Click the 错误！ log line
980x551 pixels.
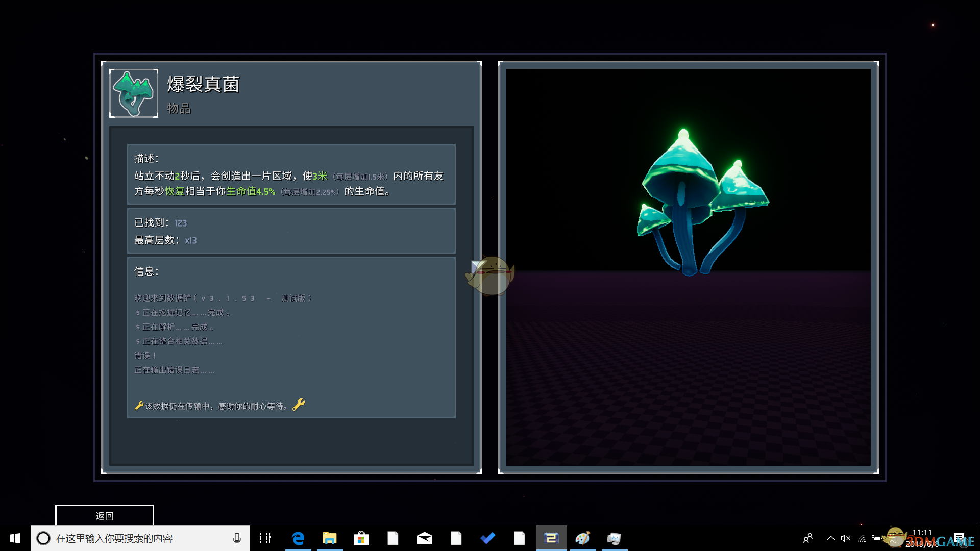(x=145, y=355)
